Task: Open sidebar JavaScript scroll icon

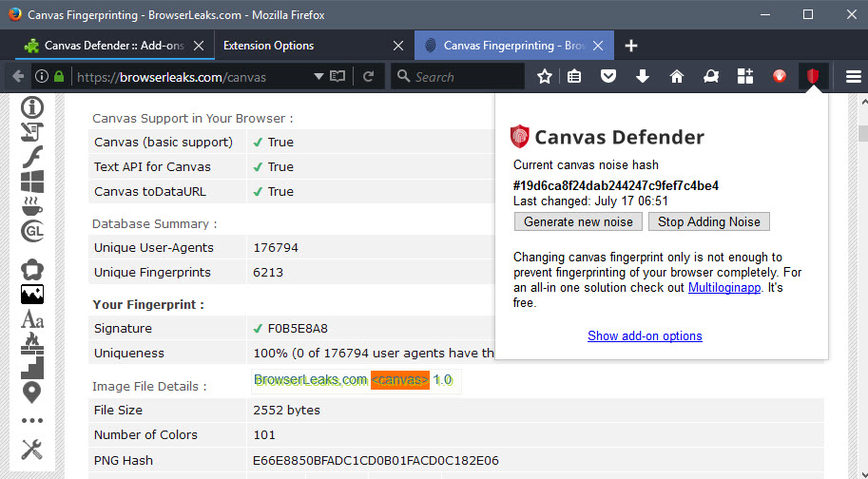Action: (x=32, y=132)
